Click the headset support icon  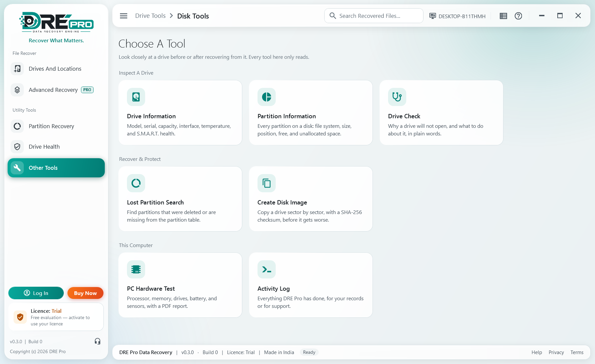[98, 341]
